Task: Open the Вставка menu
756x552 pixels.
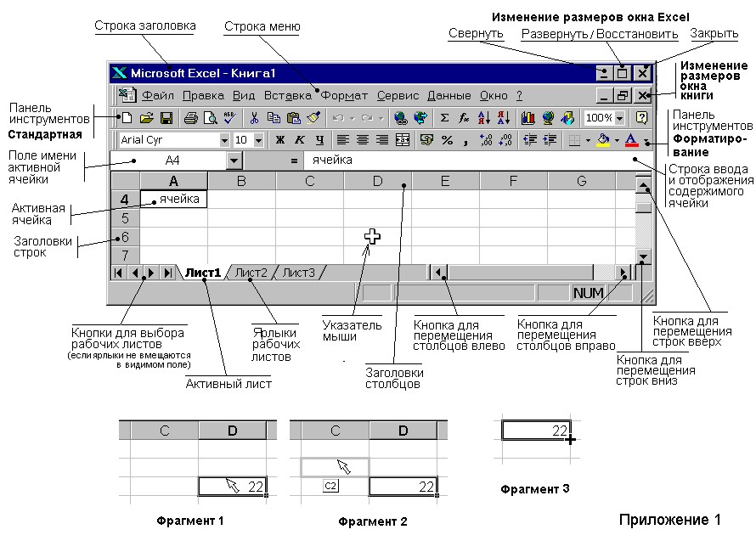Action: (288, 95)
